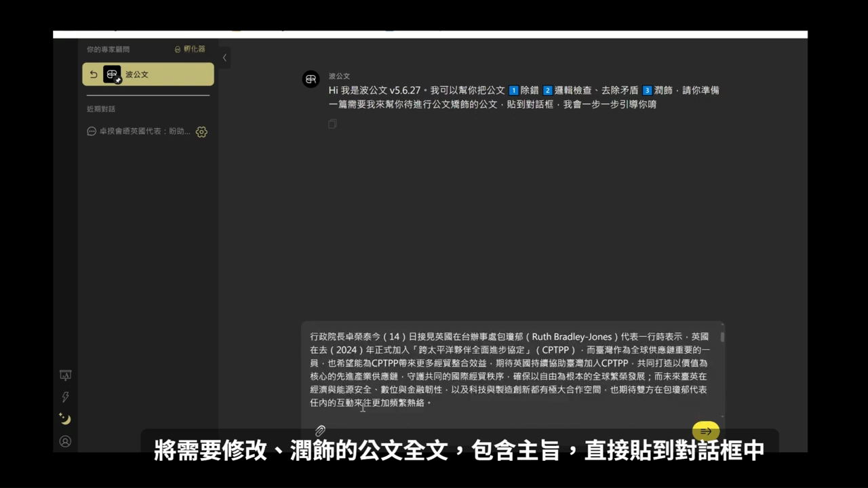Click the chat bubble icon of the recent conversation
Image resolution: width=868 pixels, height=488 pixels.
click(x=92, y=131)
